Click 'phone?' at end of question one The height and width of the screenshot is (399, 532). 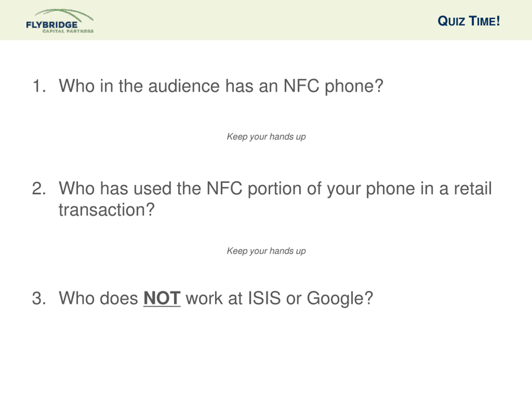point(354,86)
